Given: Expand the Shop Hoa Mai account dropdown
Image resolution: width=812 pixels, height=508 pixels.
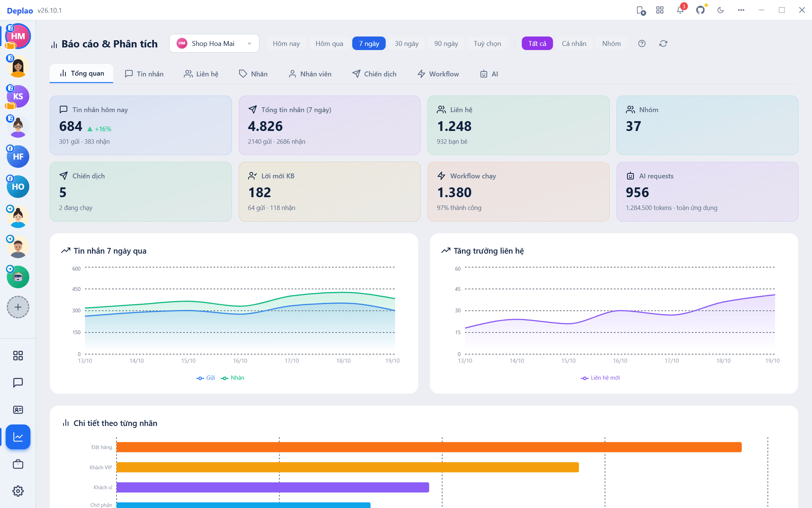Looking at the screenshot, I should (x=214, y=43).
